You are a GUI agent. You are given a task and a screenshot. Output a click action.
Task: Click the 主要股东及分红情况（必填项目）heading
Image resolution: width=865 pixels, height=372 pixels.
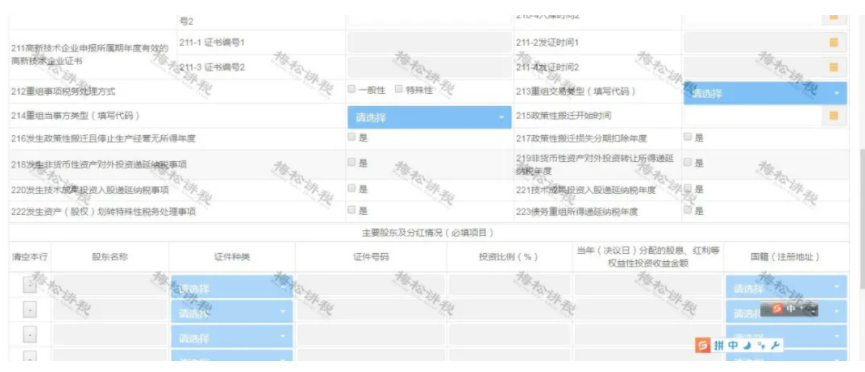pyautogui.click(x=428, y=233)
